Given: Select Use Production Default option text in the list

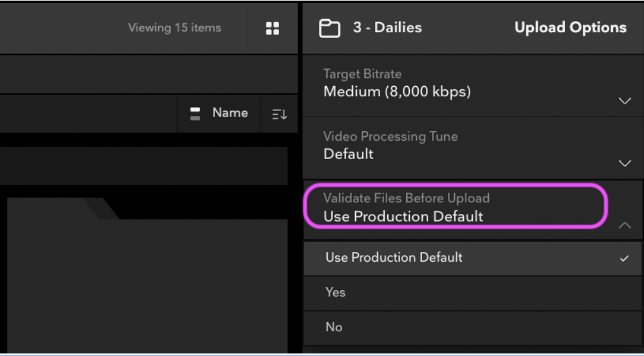Looking at the screenshot, I should [x=393, y=258].
